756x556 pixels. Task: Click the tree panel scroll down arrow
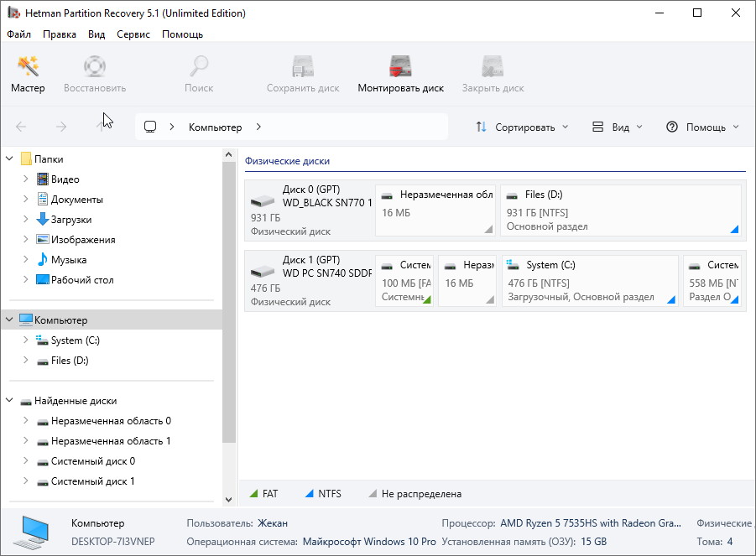[228, 500]
